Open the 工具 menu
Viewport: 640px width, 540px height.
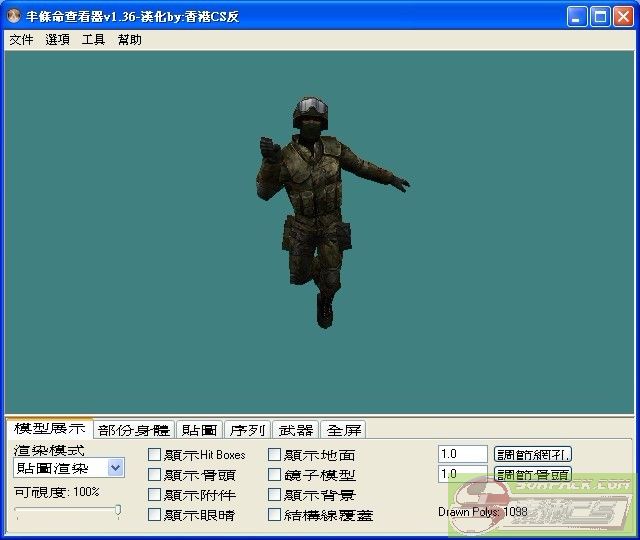pyautogui.click(x=93, y=40)
